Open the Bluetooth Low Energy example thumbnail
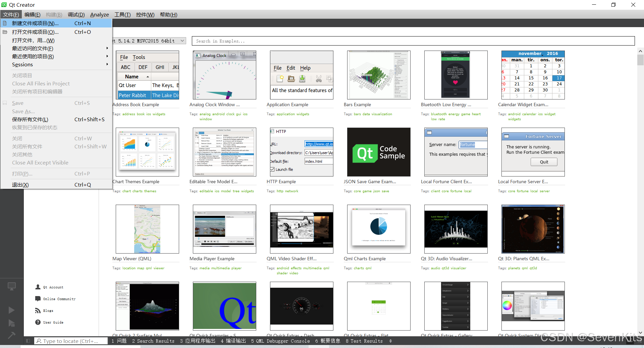This screenshot has width=644, height=348. [456, 75]
